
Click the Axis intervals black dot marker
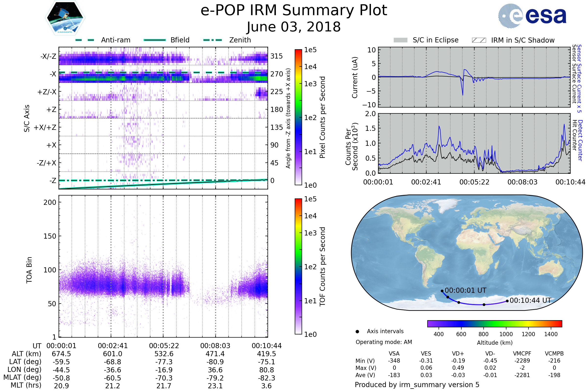[x=357, y=331]
